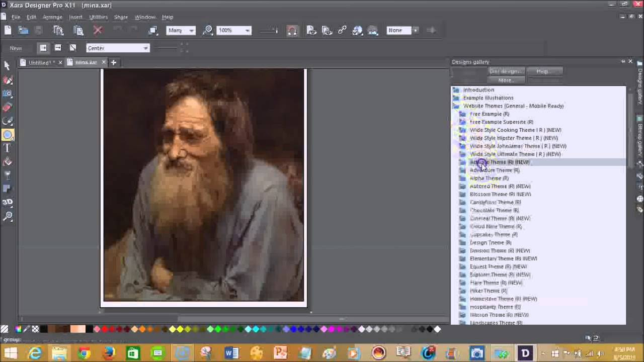Switch to the mina.xar document tab
Screen dimensions: 644x362
tap(86, 62)
